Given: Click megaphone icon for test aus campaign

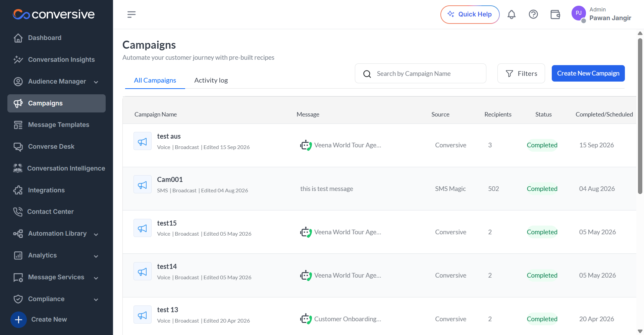Looking at the screenshot, I should (x=143, y=141).
